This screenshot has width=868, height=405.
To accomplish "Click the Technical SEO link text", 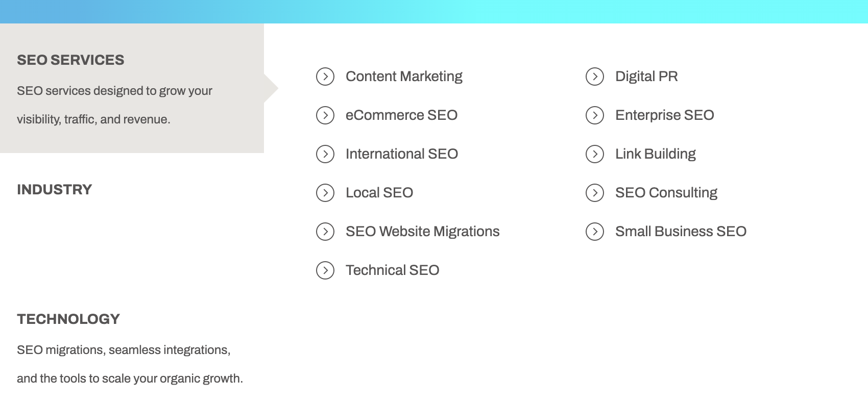I will point(392,270).
